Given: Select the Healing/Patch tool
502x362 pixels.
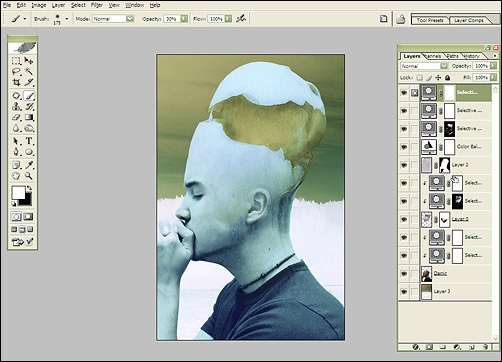Looking at the screenshot, I should [x=16, y=96].
